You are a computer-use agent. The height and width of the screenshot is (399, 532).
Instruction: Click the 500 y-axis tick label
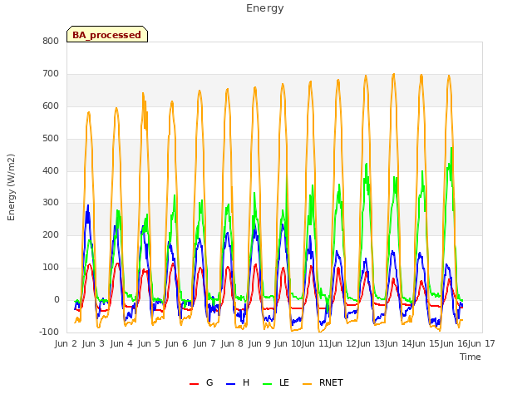(x=51, y=139)
